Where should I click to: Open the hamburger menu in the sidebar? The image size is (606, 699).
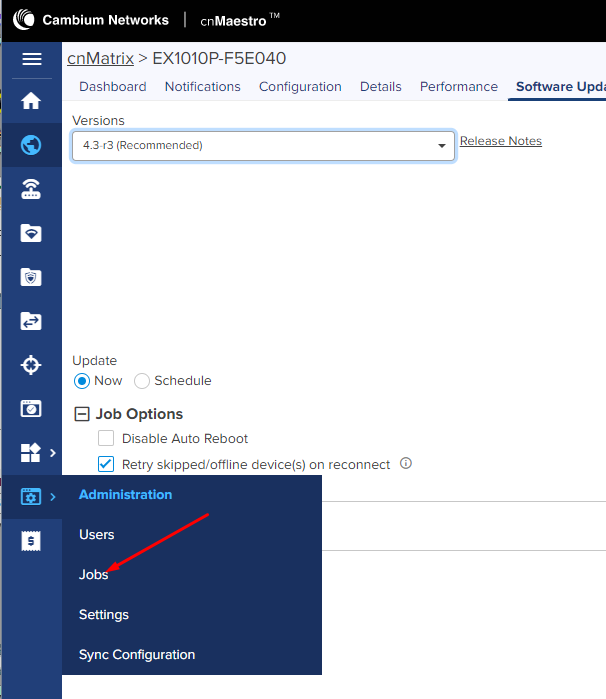[31, 59]
